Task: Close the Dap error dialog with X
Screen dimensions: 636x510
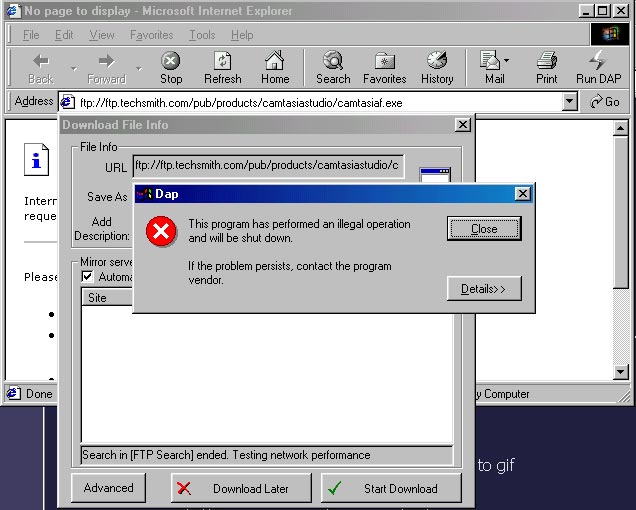Action: coord(522,194)
